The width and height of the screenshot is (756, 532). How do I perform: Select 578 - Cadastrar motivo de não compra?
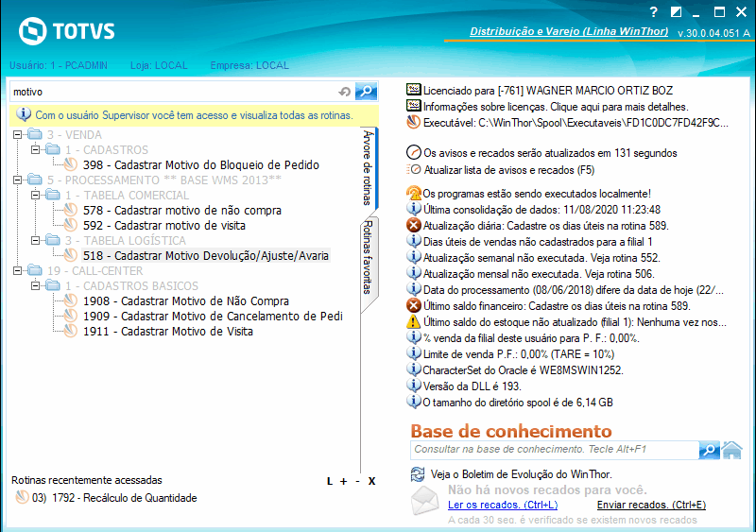pyautogui.click(x=182, y=211)
